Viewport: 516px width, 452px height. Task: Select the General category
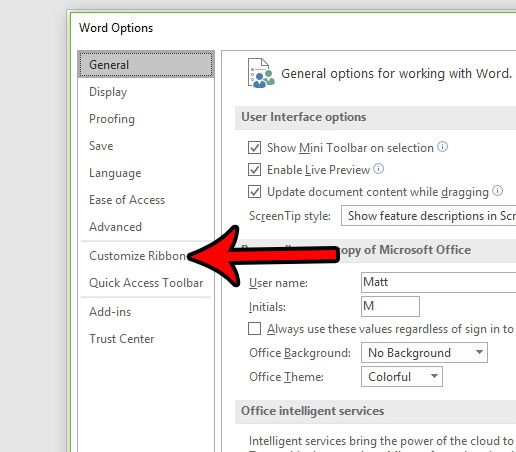146,64
